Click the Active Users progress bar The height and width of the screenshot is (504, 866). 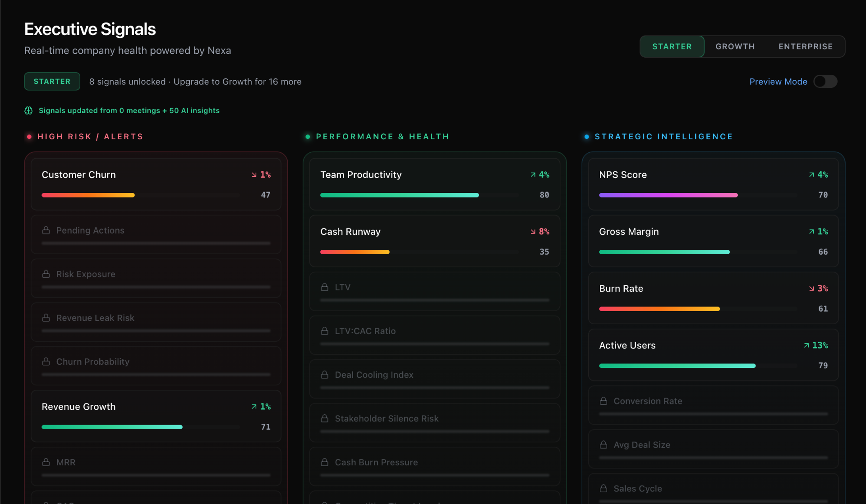[698, 366]
